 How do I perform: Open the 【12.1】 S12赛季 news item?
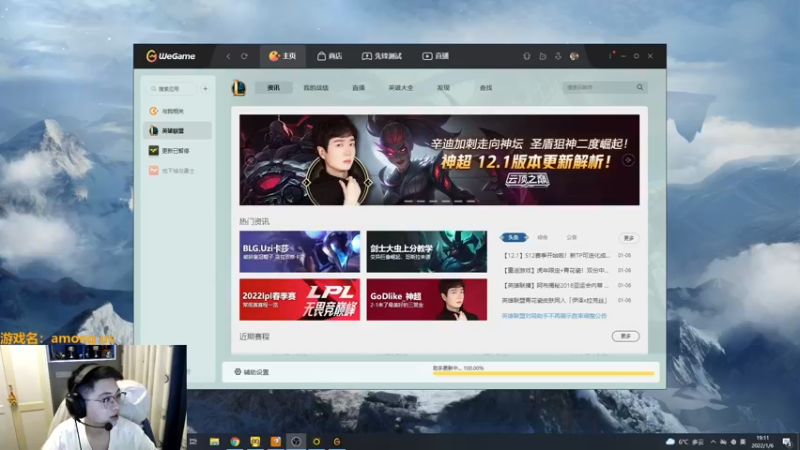[556, 255]
